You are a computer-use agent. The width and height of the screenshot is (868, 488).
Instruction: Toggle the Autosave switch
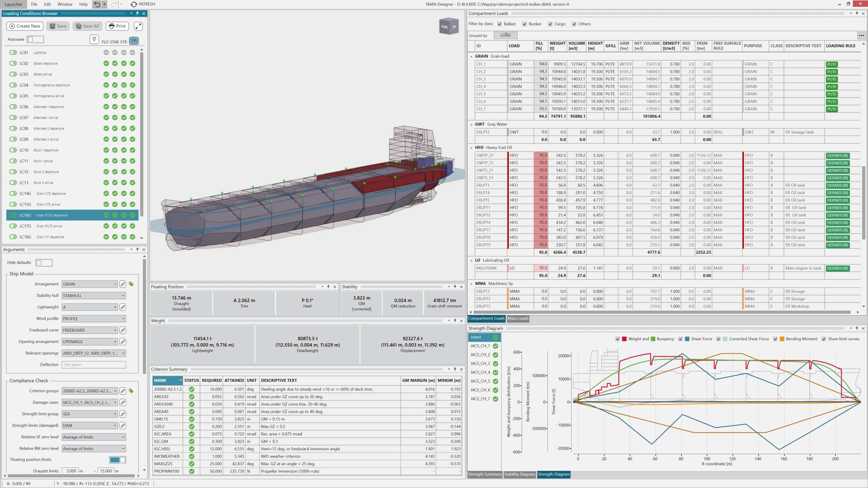tap(35, 39)
